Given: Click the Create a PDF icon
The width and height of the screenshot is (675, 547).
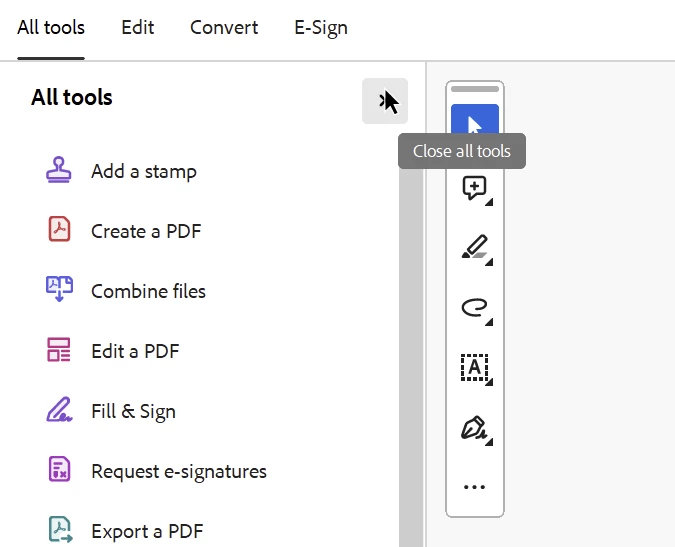Looking at the screenshot, I should 59,229.
